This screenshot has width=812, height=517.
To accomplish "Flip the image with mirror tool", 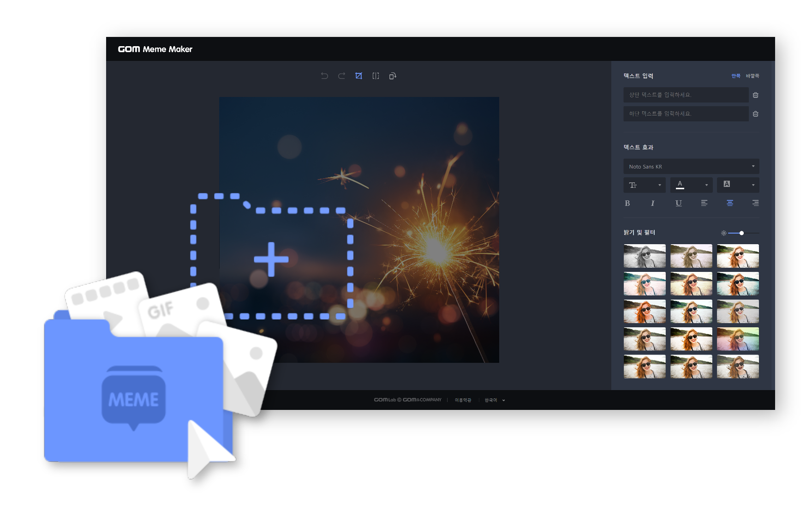I will (376, 76).
